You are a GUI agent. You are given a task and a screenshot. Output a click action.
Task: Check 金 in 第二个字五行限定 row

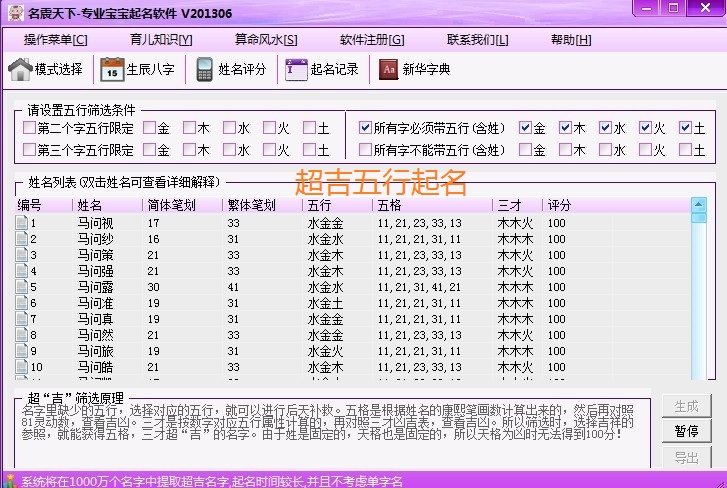[x=149, y=127]
